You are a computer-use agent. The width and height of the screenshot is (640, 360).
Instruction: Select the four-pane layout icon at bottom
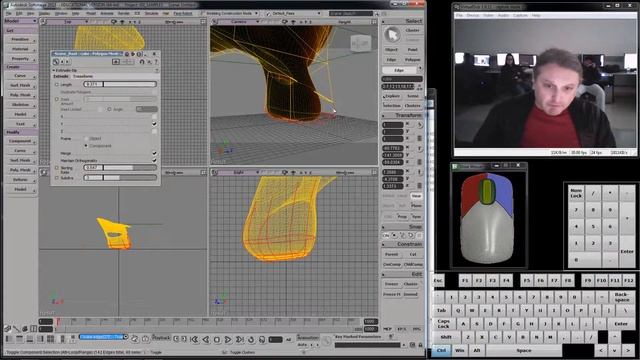[51, 339]
